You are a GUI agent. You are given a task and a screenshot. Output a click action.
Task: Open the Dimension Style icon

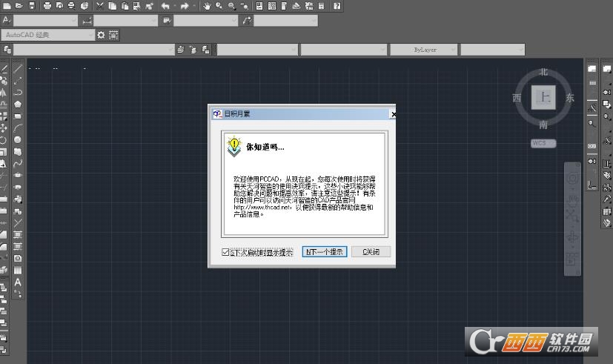pyautogui.click(x=87, y=21)
